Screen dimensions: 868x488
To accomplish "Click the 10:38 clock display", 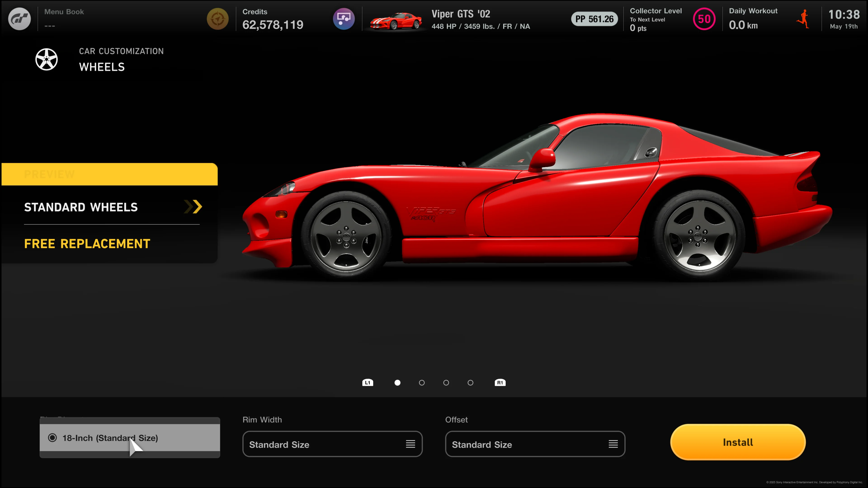I will (x=844, y=14).
